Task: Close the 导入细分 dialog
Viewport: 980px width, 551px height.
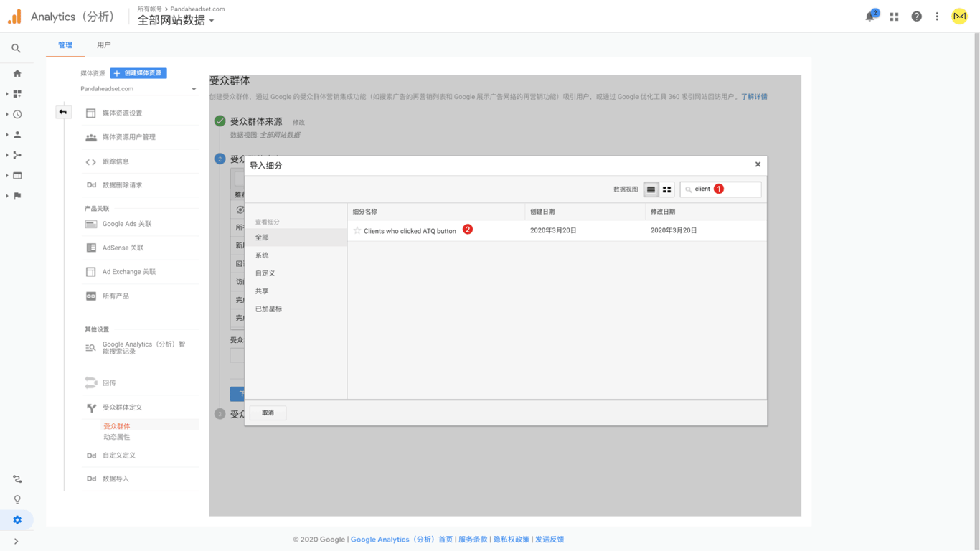Action: tap(758, 164)
